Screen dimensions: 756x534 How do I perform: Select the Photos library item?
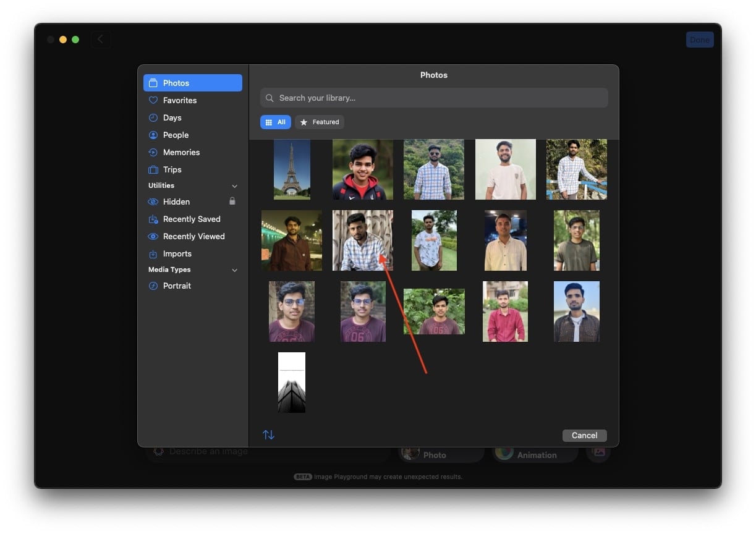[192, 83]
